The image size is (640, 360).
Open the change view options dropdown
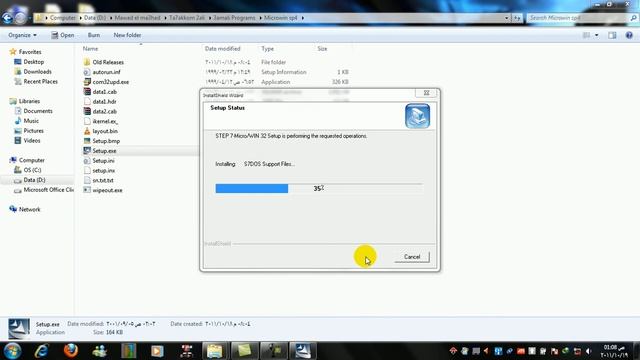click(596, 36)
